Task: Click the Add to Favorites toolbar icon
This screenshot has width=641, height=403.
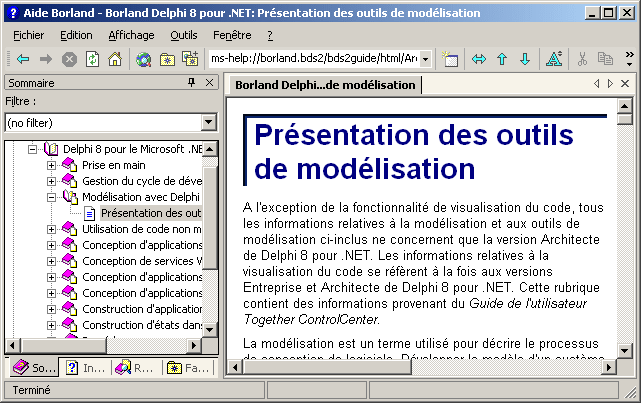Action: [x=190, y=59]
